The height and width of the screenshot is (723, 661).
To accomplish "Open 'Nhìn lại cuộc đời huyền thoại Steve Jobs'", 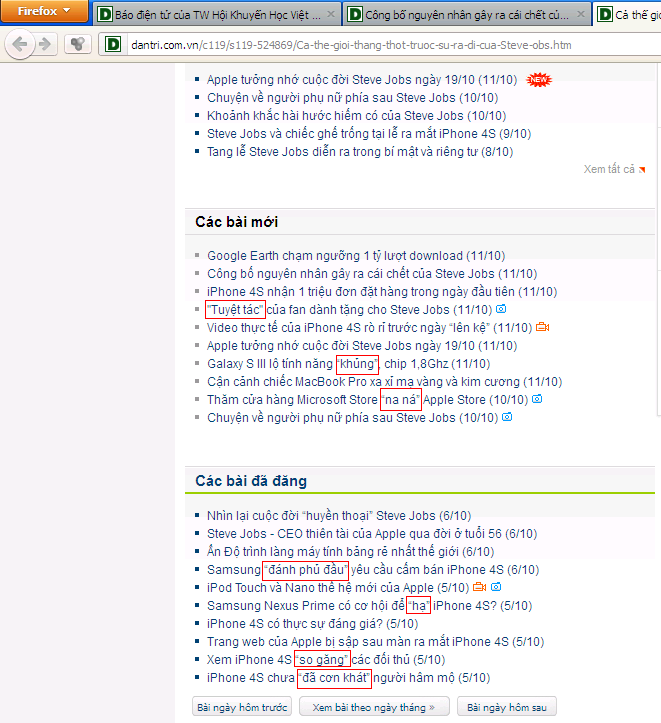I will 339,515.
